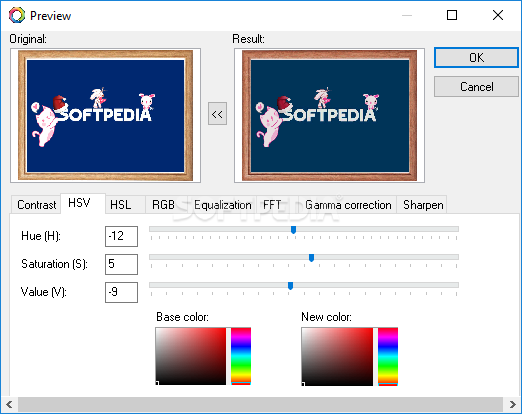Pick a hue in New color hue strip
This screenshot has height=414, width=522.
pos(388,356)
